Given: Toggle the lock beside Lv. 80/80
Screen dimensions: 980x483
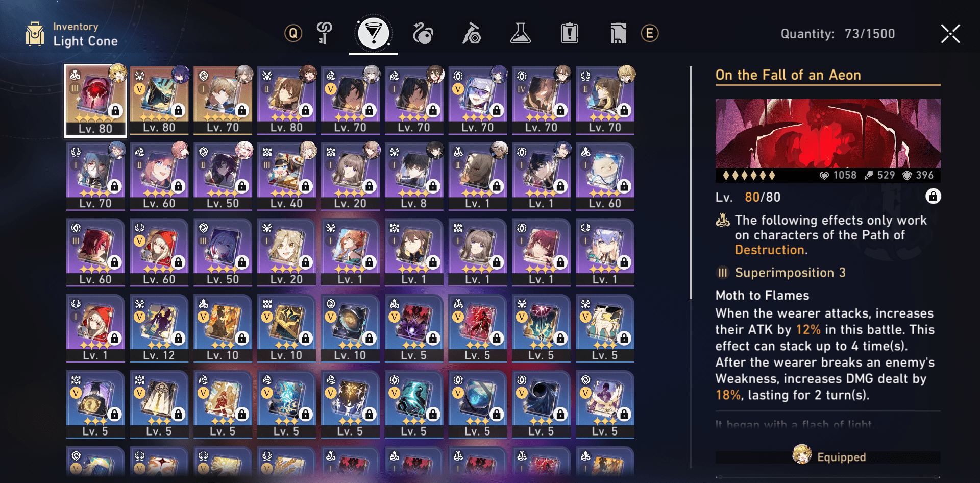Looking at the screenshot, I should pyautogui.click(x=933, y=197).
